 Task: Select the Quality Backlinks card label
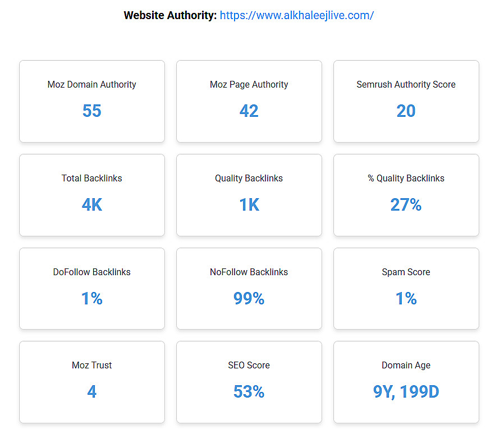click(249, 179)
